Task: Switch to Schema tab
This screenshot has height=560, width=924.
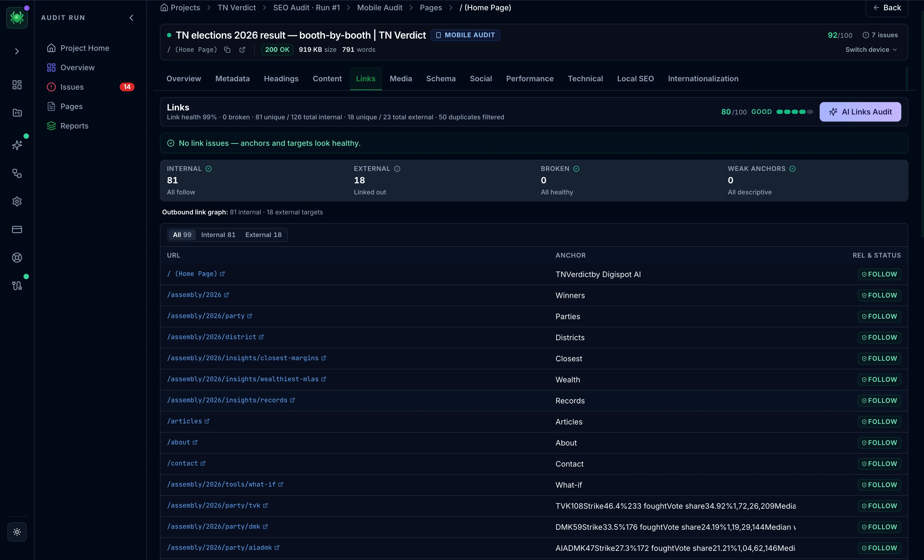Action: pos(441,79)
